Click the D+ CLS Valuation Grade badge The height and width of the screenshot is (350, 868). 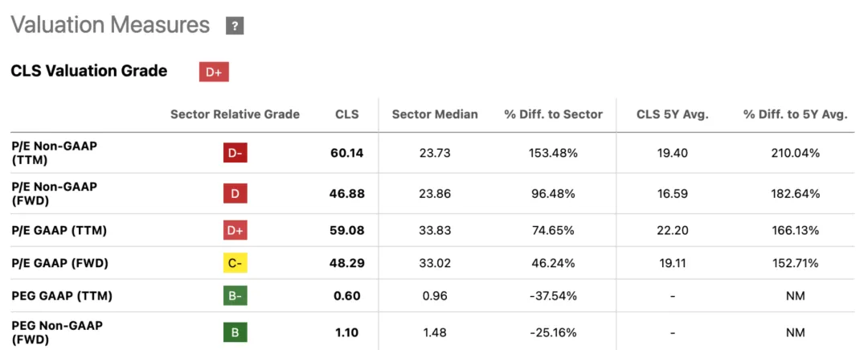coord(214,72)
